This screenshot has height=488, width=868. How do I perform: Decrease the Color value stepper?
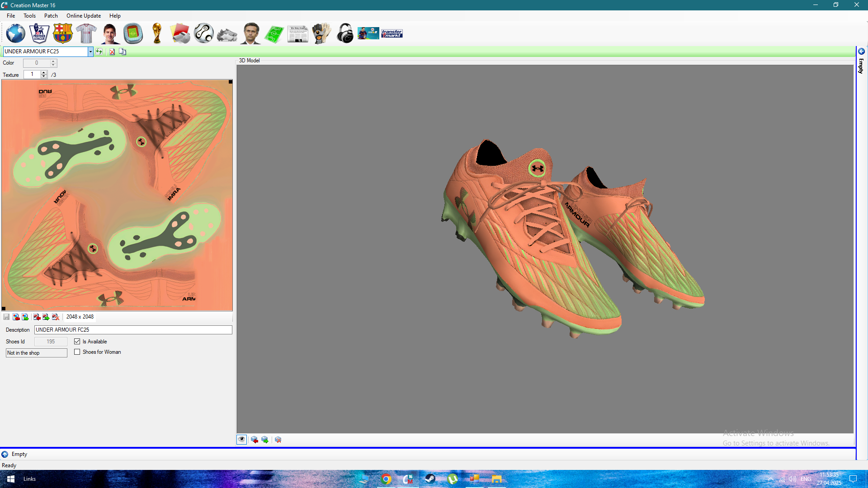[x=53, y=65]
